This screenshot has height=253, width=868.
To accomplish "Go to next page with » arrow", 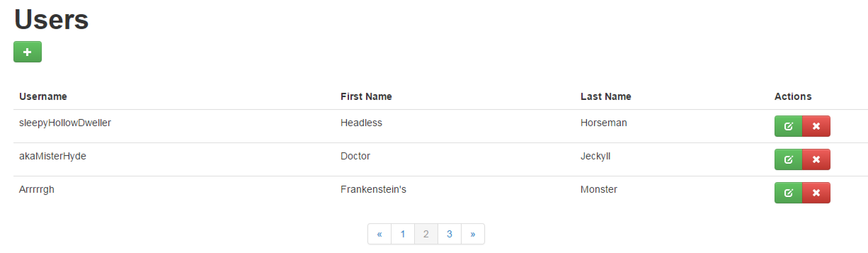I will click(x=473, y=234).
